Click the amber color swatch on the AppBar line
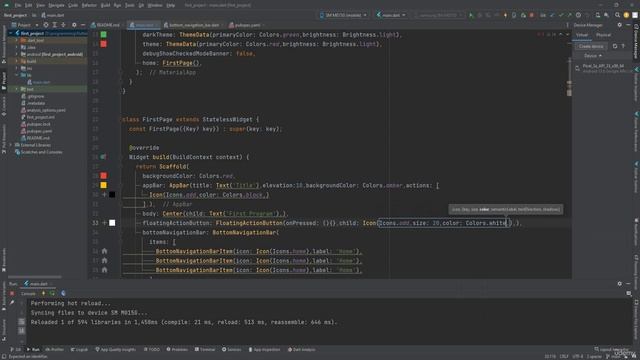Image resolution: width=640 pixels, height=360 pixels. pos(104,185)
